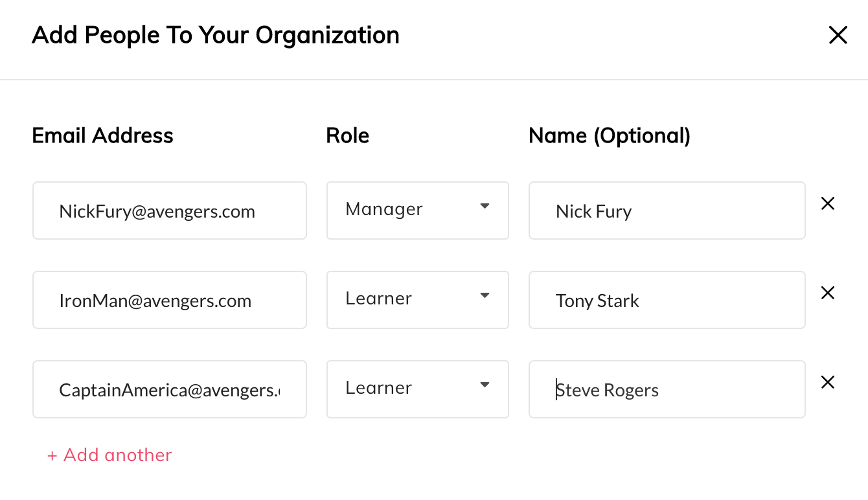Click caret arrow in Tony Stark's role field
868x500 pixels.
point(485,296)
